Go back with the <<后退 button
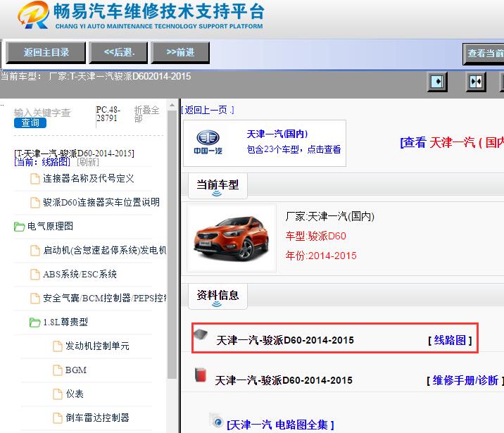The height and width of the screenshot is (433, 504). pos(118,52)
